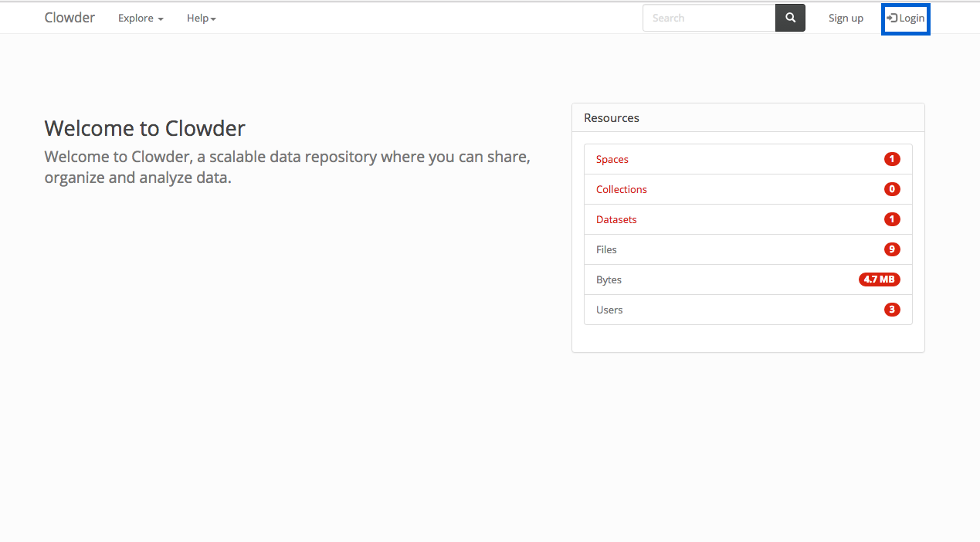This screenshot has width=980, height=542.
Task: Open the Explore dropdown menu
Action: (141, 18)
